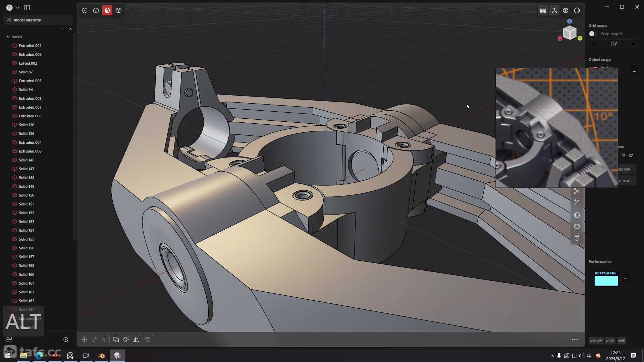Select Solid 130 in the outliner

coord(26,125)
